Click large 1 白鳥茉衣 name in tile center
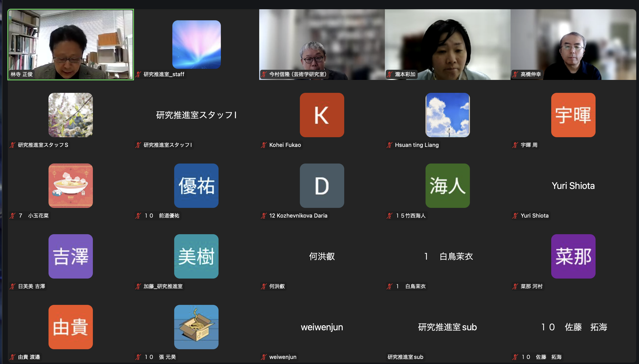The width and height of the screenshot is (639, 364). click(x=448, y=257)
